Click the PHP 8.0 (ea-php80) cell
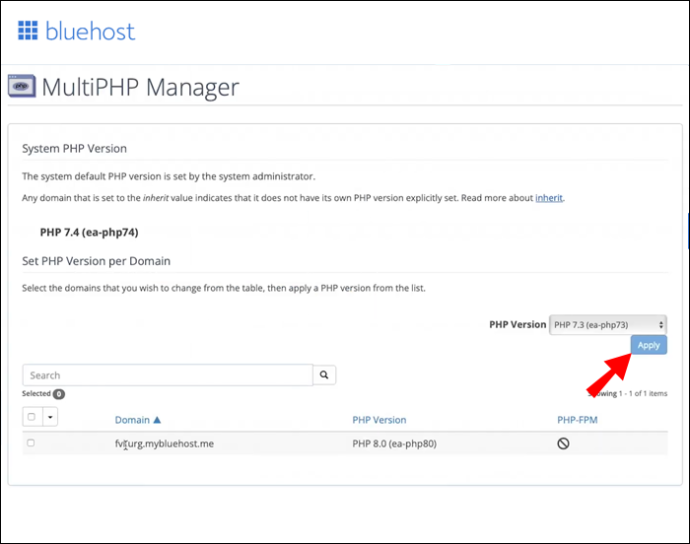Viewport: 690px width, 544px height. (x=394, y=444)
